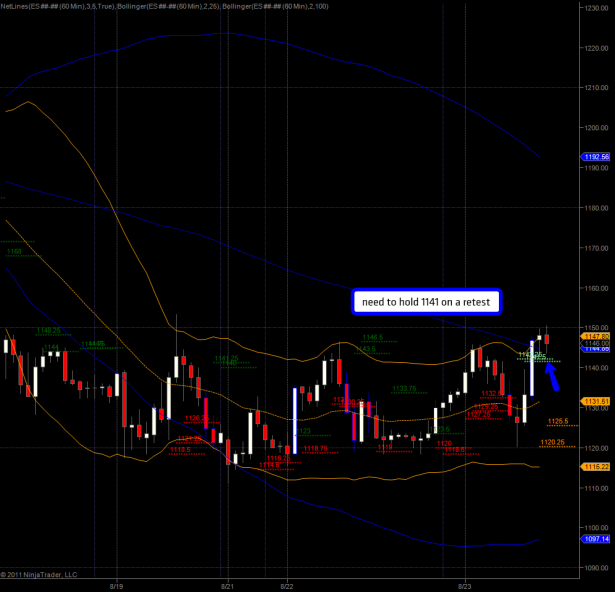
Task: Click the 1131.51 orange price marker
Action: pyautogui.click(x=595, y=401)
